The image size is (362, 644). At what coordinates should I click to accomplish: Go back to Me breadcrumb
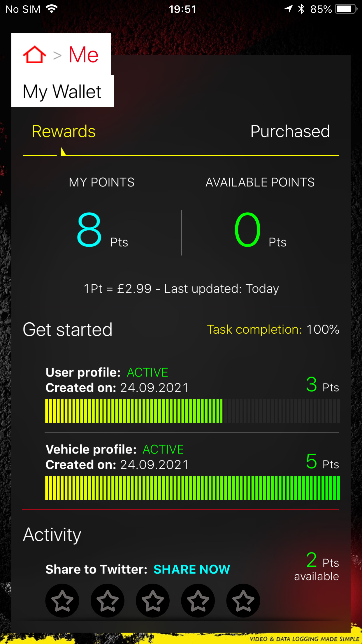[84, 55]
